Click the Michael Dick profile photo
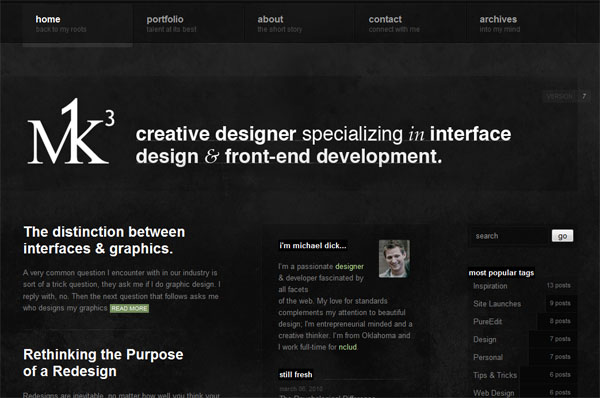Viewport: 600px width, 398px height. 394,259
